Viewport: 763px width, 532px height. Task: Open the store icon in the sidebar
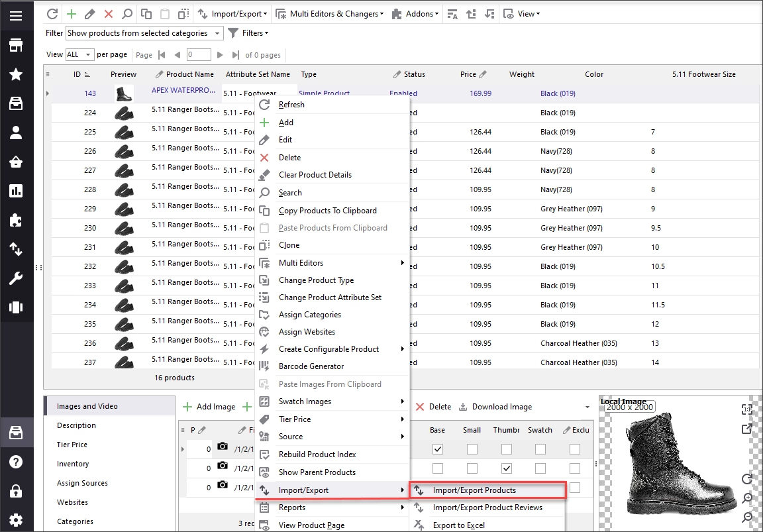[16, 45]
